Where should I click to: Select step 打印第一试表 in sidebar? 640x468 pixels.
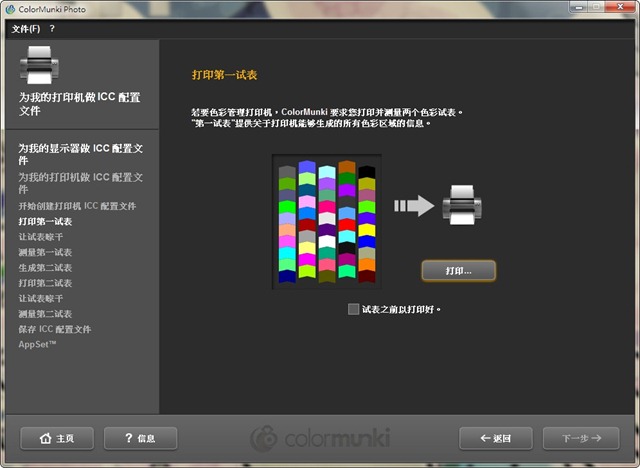coord(45,222)
